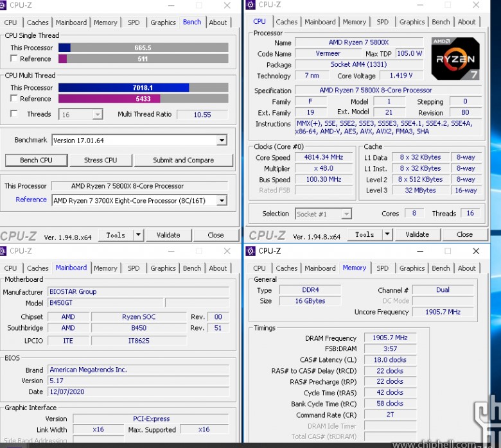The image size is (501, 448).
Task: Click single thread This Processor bar 665.5
Action: [x=143, y=47]
